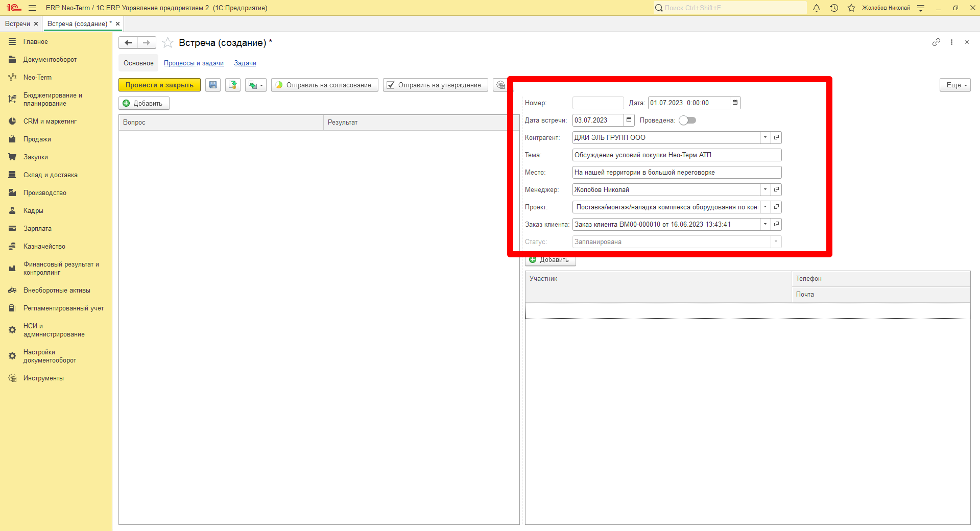Image resolution: width=980 pixels, height=531 pixels.
Task: Go back with the left arrow
Action: (x=128, y=43)
